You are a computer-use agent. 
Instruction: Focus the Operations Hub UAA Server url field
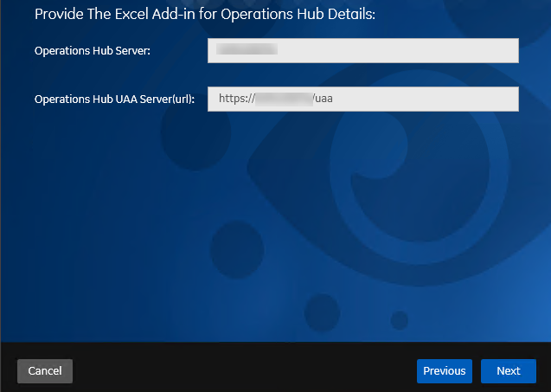363,100
